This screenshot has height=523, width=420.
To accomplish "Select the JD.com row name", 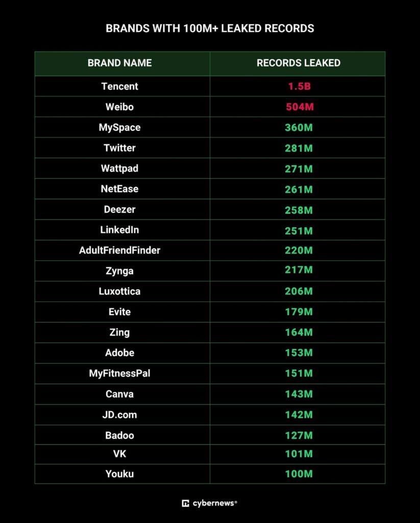I will point(119,415).
